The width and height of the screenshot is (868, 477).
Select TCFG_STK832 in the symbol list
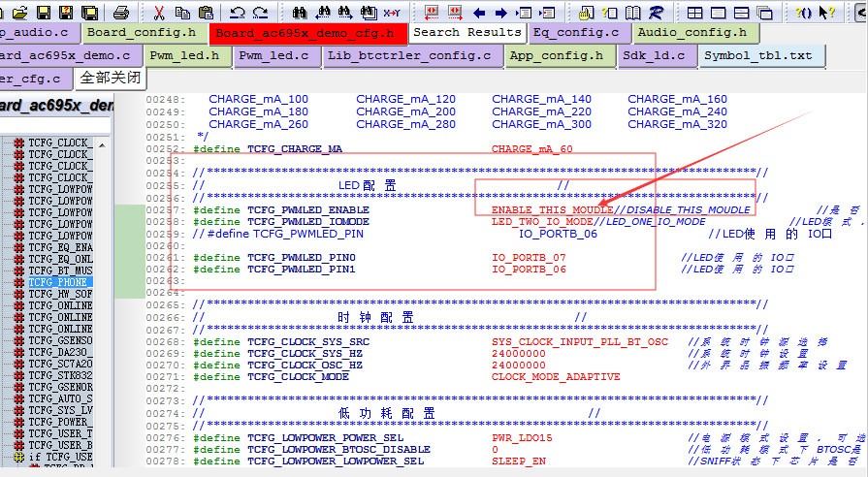click(x=60, y=375)
